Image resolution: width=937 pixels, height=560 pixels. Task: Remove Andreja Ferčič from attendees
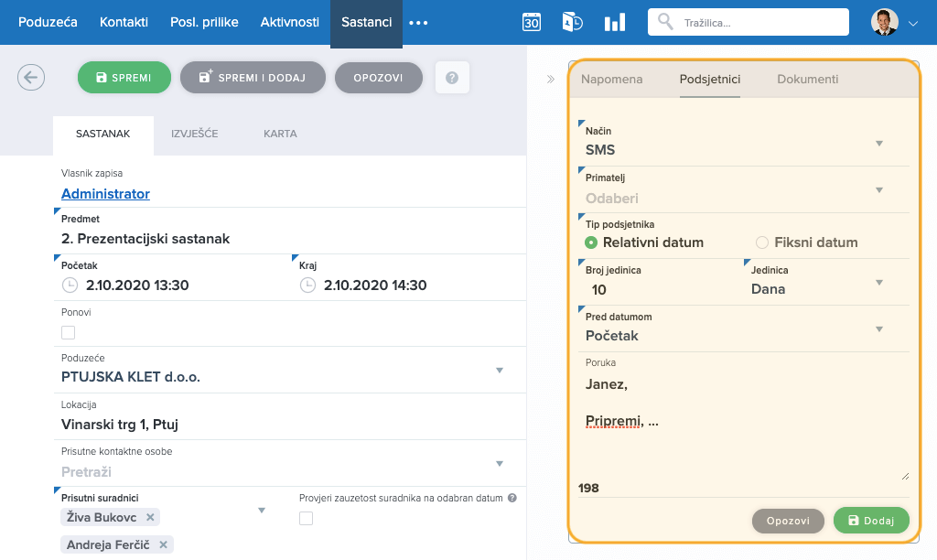(x=163, y=544)
